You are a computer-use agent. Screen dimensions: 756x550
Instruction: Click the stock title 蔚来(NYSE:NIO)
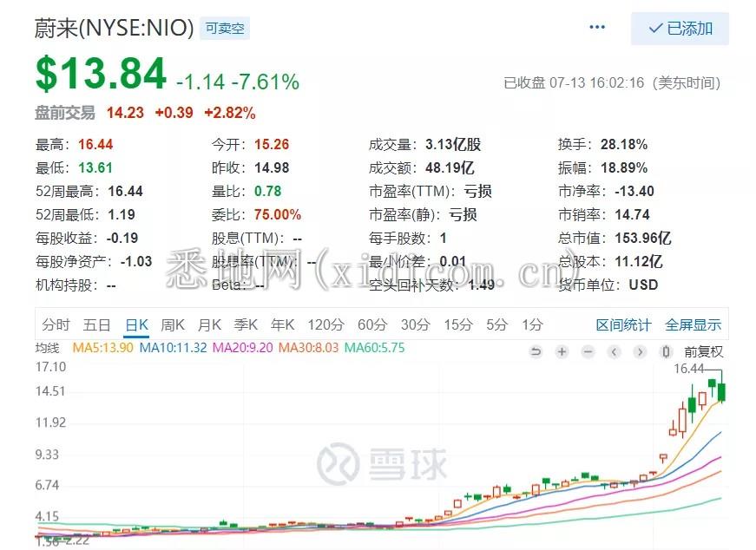[x=115, y=28]
